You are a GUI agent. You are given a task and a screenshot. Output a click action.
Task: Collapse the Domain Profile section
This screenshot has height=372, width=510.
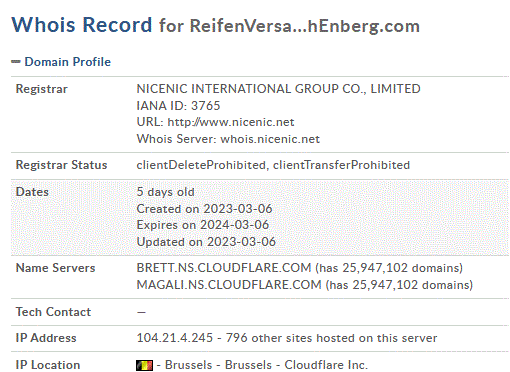click(16, 62)
